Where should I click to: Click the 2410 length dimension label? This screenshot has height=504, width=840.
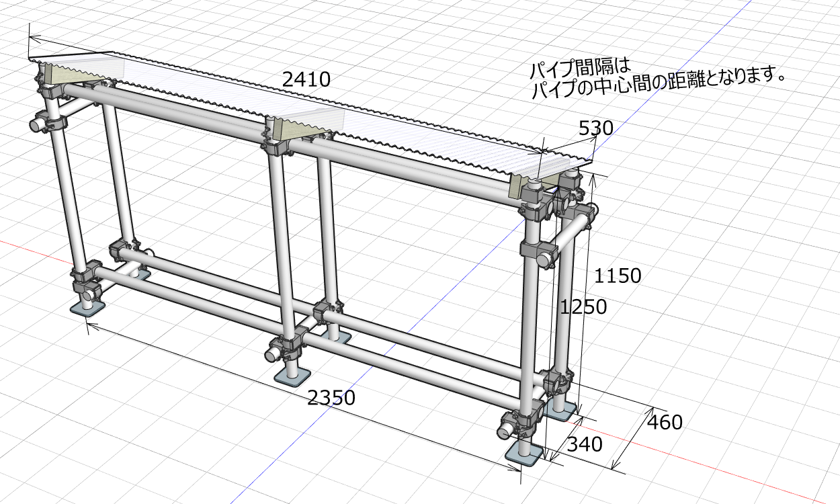click(x=306, y=80)
